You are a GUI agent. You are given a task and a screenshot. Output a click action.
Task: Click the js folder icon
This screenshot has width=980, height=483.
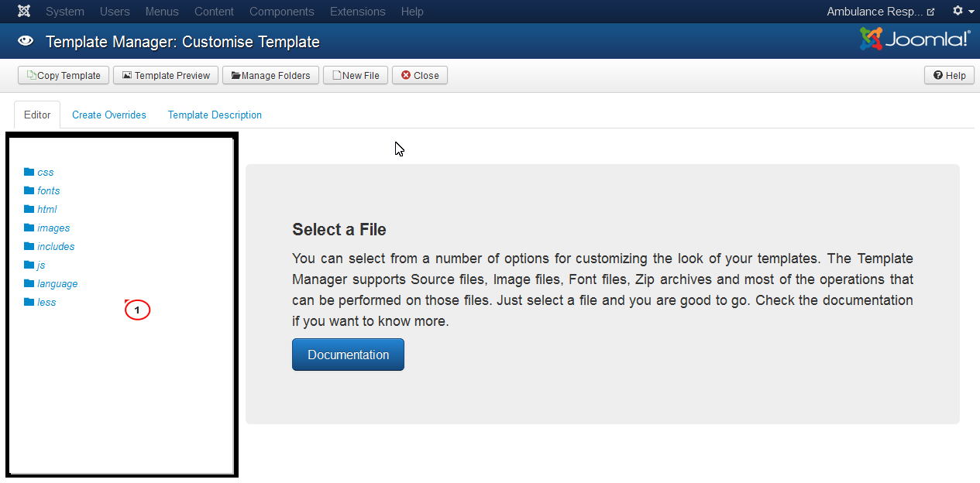point(29,265)
